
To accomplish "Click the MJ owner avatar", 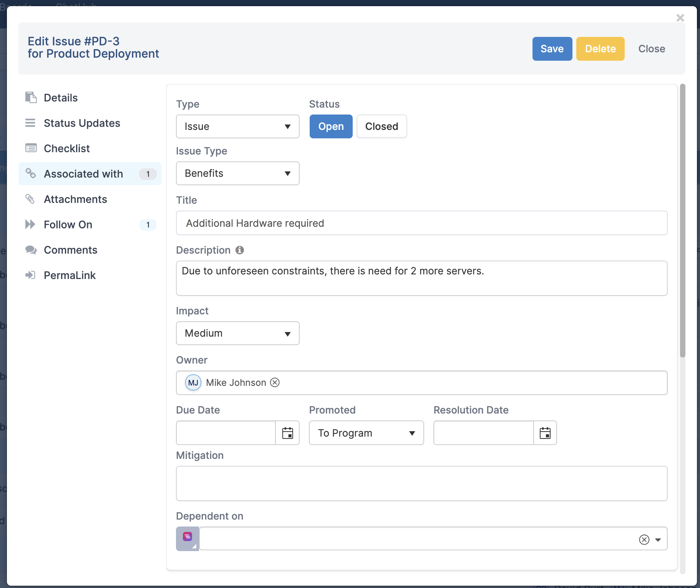I will 193,382.
